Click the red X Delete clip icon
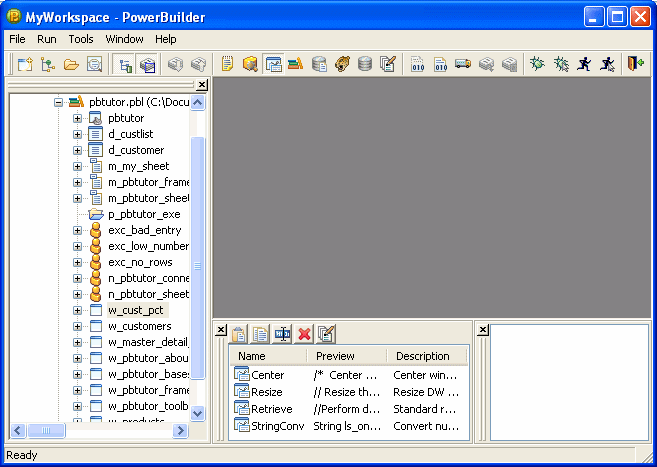 tap(304, 334)
